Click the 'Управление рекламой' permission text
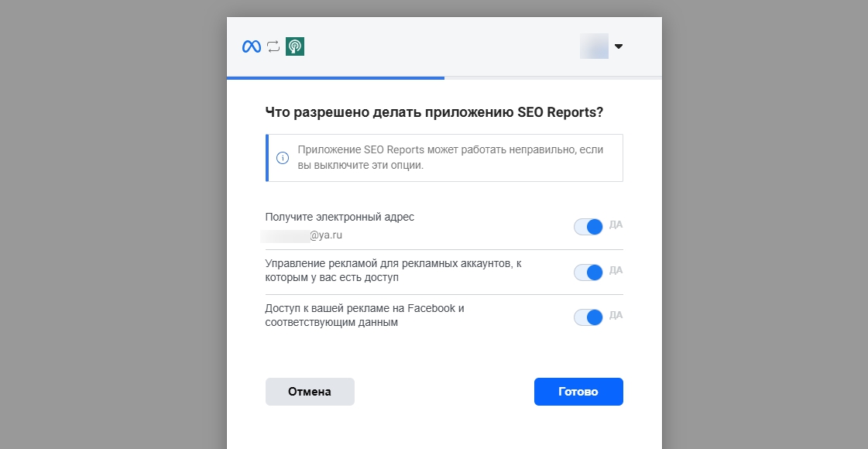The height and width of the screenshot is (449, 868). pos(393,271)
